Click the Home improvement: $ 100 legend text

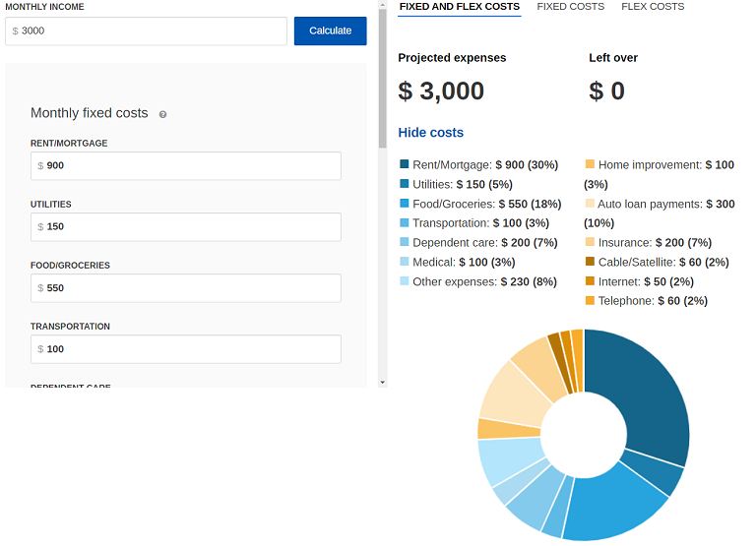click(x=666, y=165)
